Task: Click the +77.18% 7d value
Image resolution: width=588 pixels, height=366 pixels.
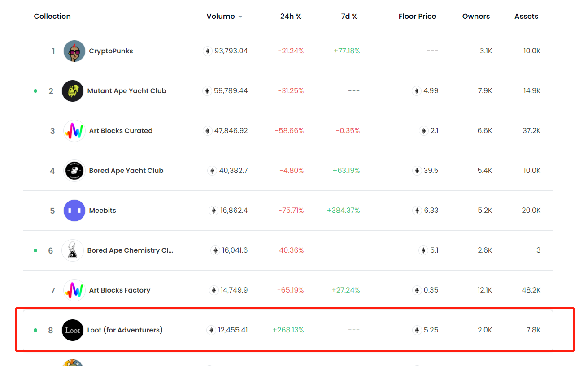Action: point(347,51)
